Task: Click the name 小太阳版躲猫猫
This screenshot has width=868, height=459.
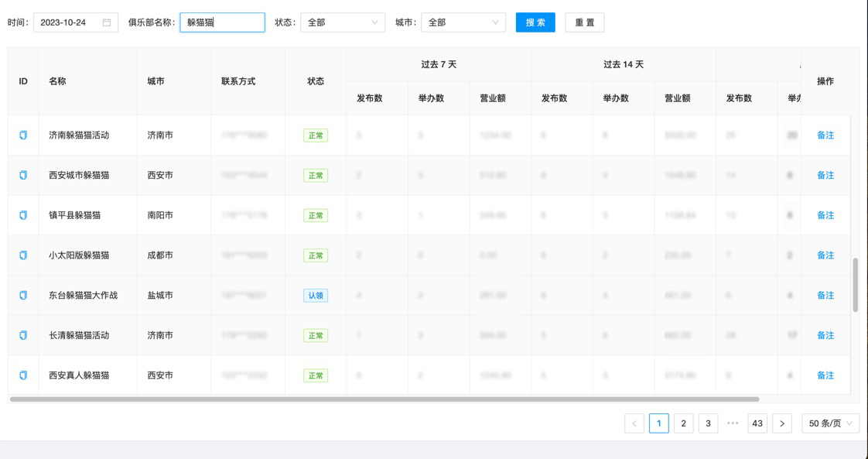Action: [79, 255]
